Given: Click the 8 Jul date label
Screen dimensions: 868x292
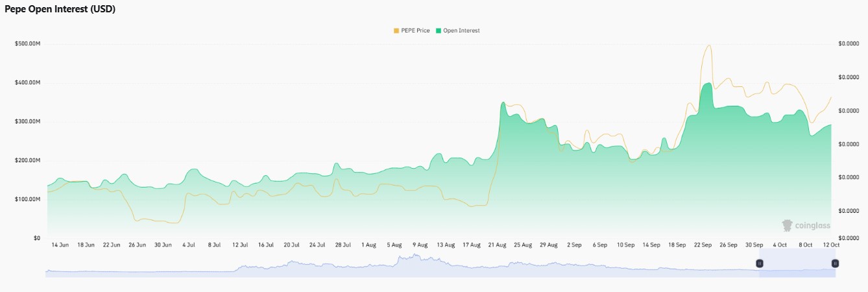Looking at the screenshot, I should coord(215,245).
